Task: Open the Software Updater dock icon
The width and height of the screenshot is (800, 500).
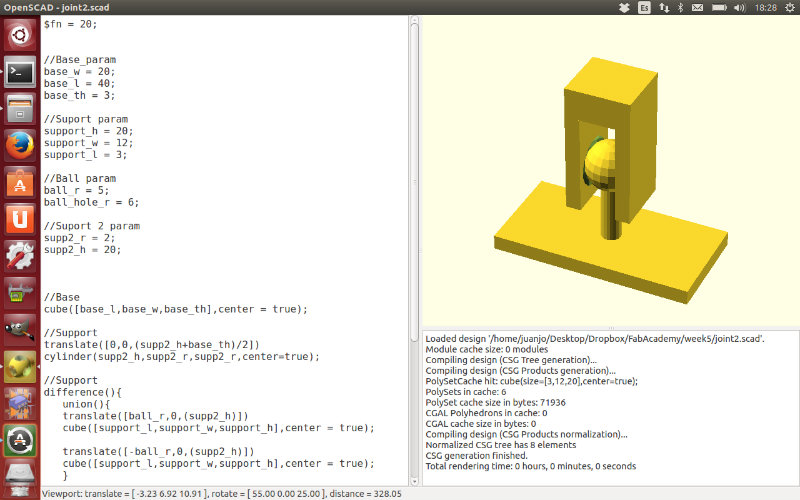Action: (x=20, y=440)
